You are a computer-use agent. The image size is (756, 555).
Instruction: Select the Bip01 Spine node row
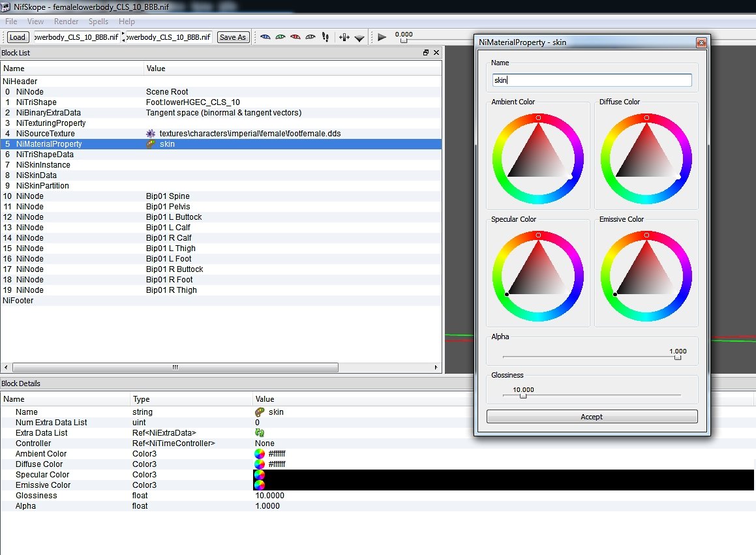tap(221, 196)
